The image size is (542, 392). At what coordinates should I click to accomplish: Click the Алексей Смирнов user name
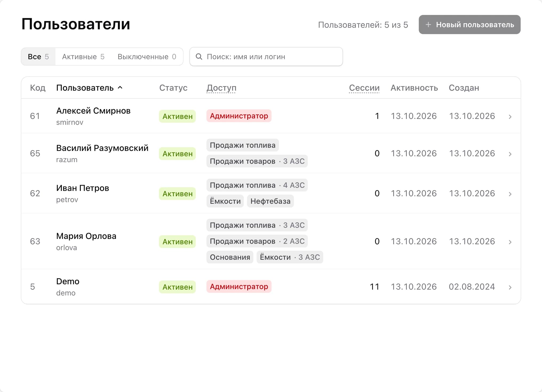(93, 111)
